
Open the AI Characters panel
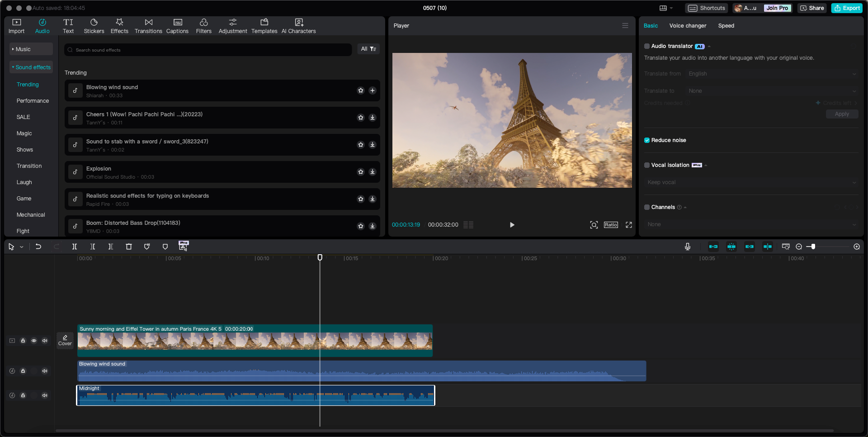pos(298,26)
